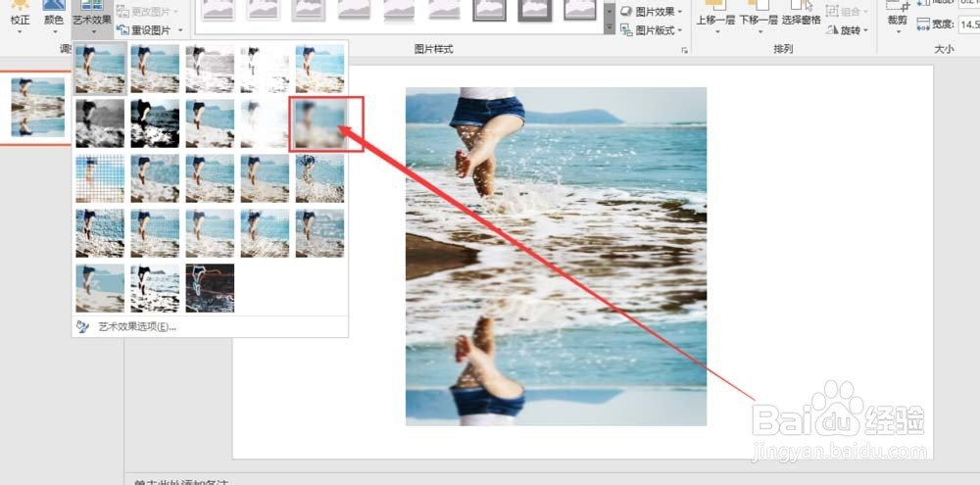This screenshot has width=980, height=485.
Task: Click the 重设图片 reset picture button
Action: tap(145, 30)
